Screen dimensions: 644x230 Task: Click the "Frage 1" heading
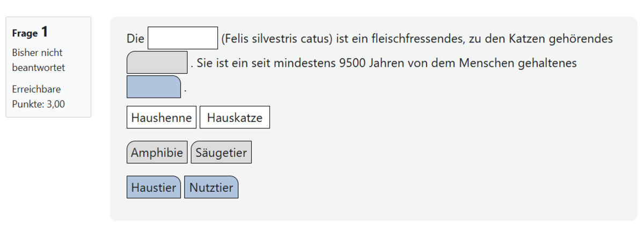30,33
